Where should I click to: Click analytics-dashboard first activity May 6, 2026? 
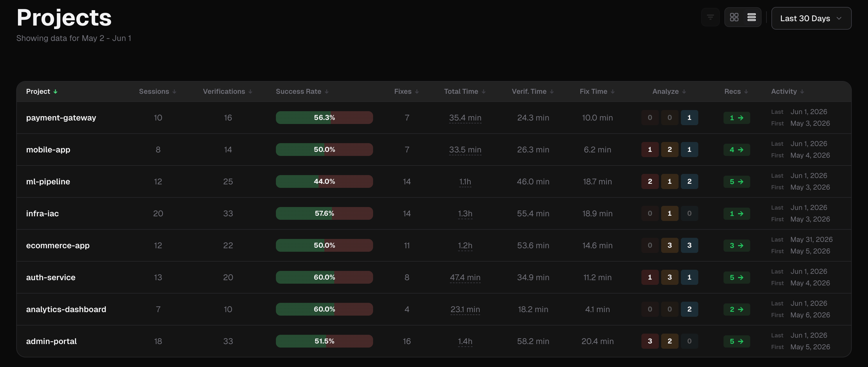(810, 315)
